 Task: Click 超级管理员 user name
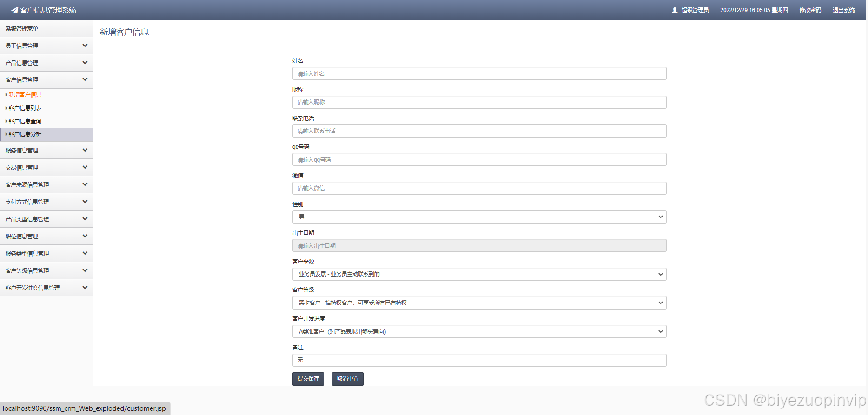[695, 10]
